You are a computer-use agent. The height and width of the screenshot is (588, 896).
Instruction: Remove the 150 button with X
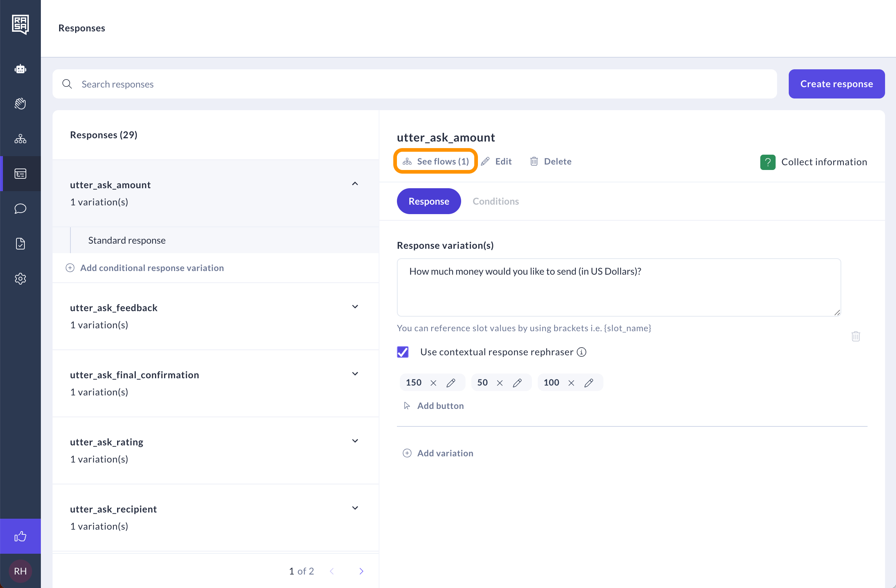(433, 383)
